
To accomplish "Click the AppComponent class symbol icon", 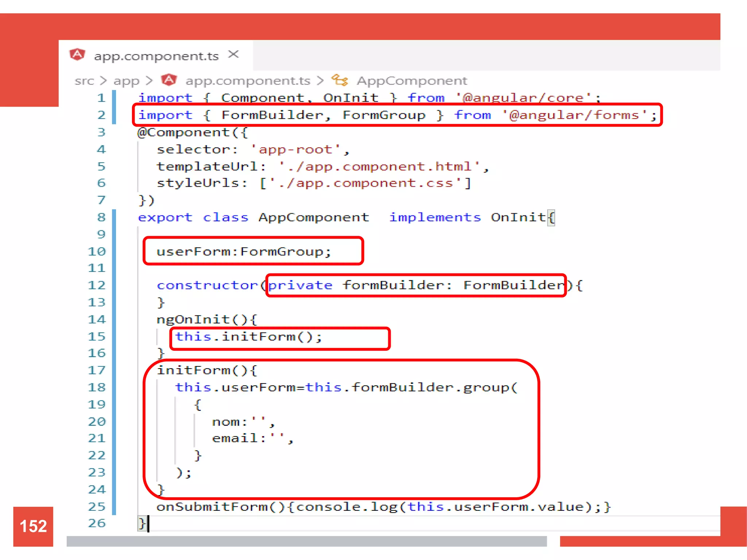I will coord(340,80).
